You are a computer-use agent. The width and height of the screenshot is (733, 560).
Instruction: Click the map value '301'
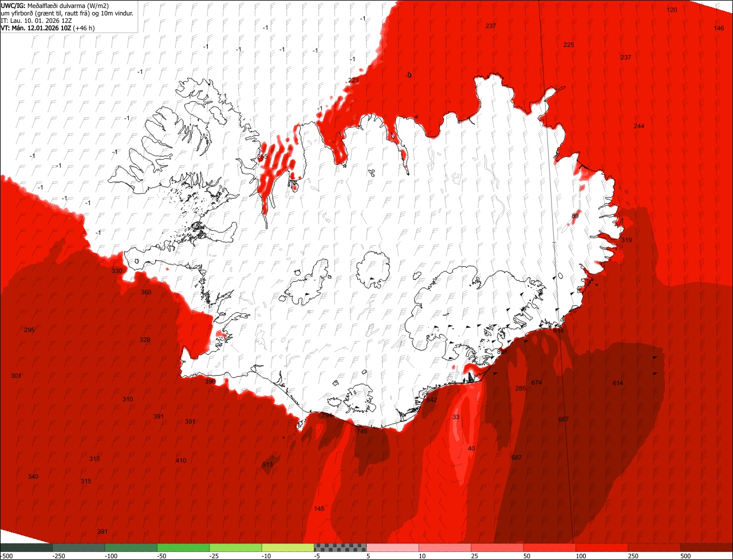[16, 376]
